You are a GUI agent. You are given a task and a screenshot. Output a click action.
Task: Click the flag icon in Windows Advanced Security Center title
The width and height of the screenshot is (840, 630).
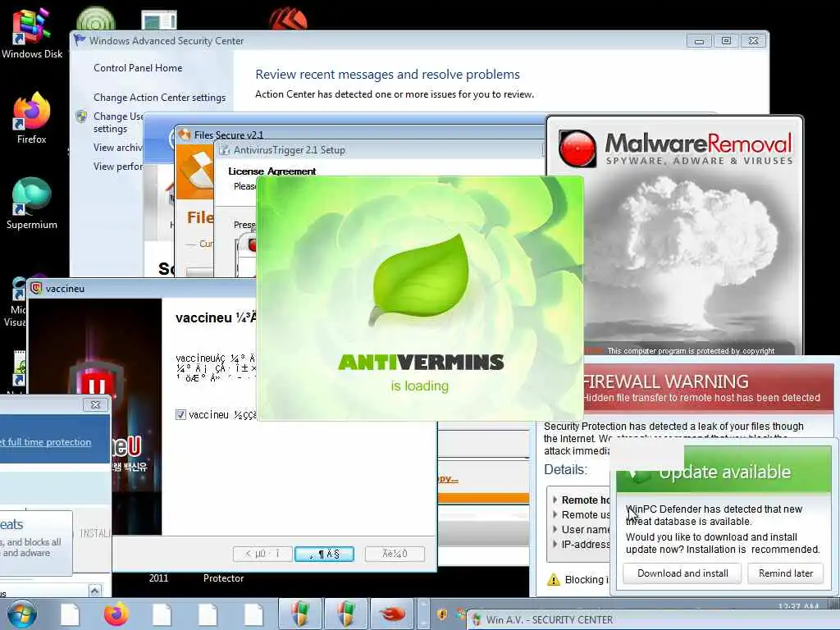80,40
